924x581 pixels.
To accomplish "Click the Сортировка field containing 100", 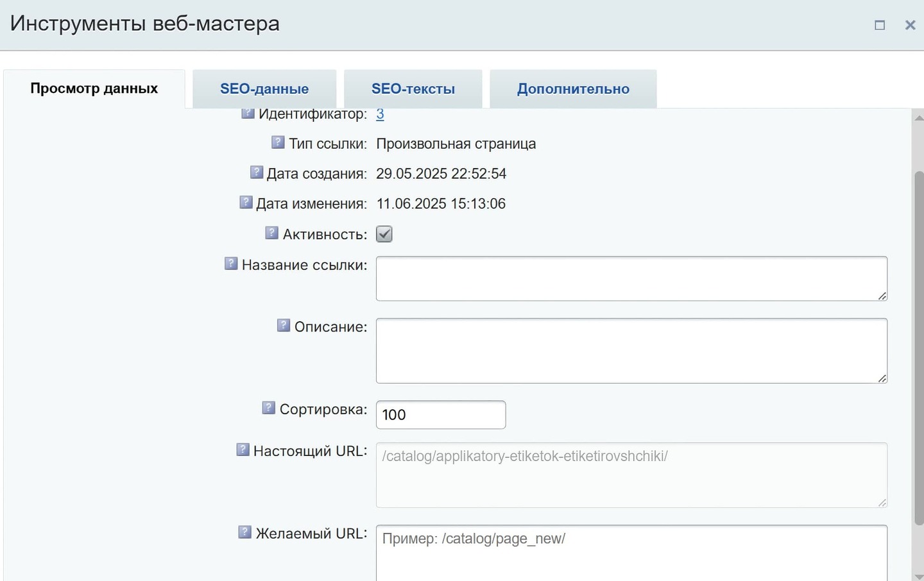I will [441, 415].
